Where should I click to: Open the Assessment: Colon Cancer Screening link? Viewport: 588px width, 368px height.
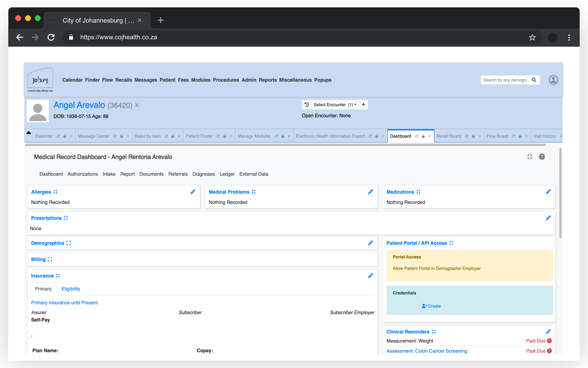click(x=427, y=351)
